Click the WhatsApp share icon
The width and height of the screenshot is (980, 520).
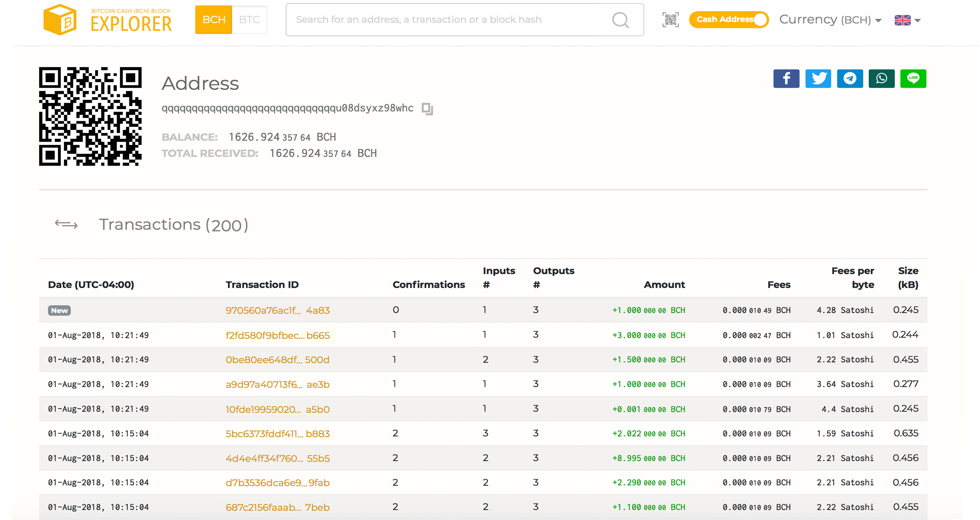pyautogui.click(x=882, y=77)
